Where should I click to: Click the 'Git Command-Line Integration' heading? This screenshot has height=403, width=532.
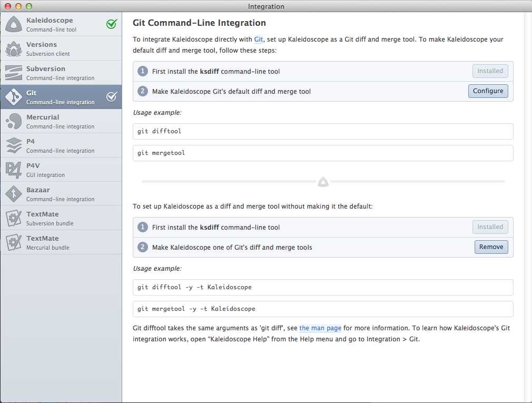point(199,23)
